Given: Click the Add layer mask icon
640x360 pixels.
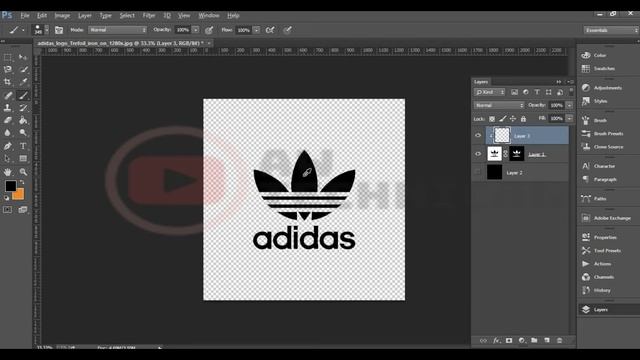Looking at the screenshot, I should point(509,340).
